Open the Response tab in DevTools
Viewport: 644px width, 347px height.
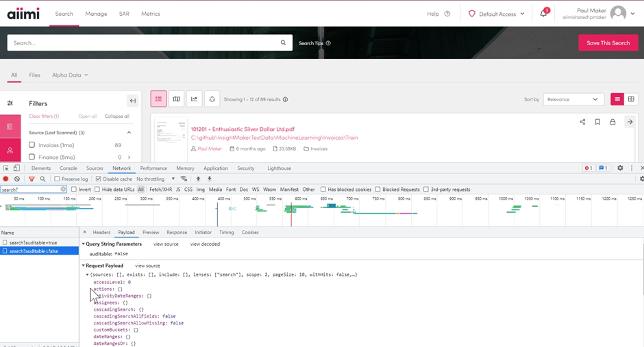177,232
